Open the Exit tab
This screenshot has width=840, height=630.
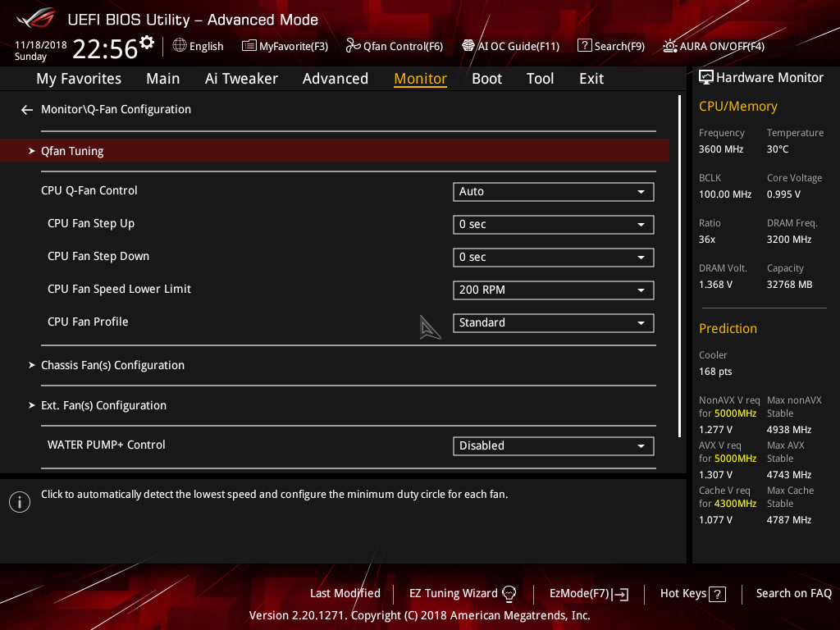pyautogui.click(x=591, y=79)
